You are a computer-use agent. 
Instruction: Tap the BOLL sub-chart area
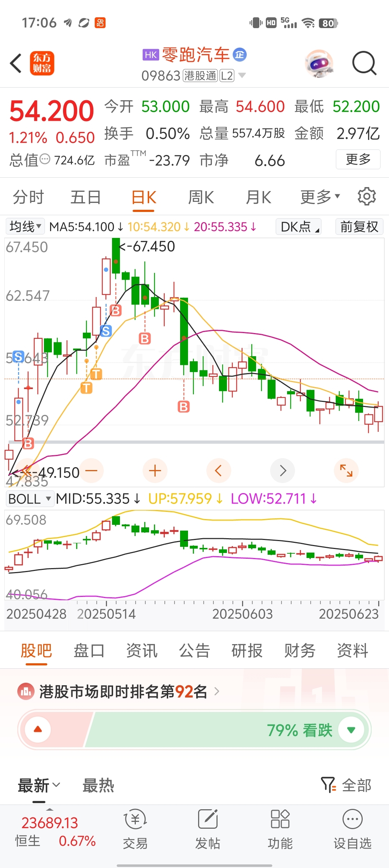194,555
